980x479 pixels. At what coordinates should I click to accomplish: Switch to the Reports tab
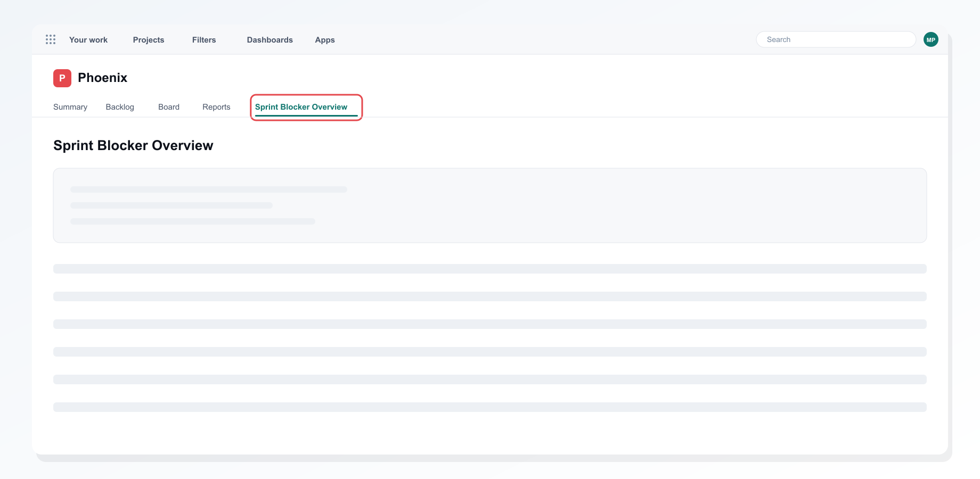(x=216, y=107)
